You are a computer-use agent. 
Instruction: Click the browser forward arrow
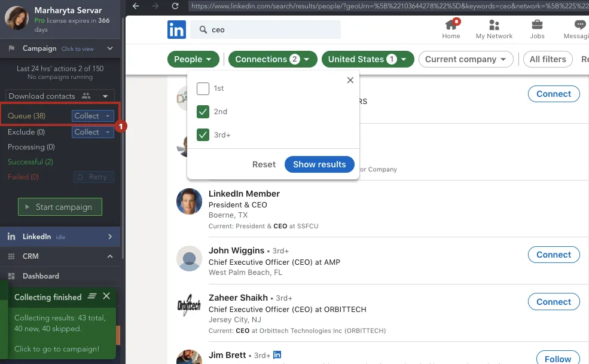pos(155,6)
